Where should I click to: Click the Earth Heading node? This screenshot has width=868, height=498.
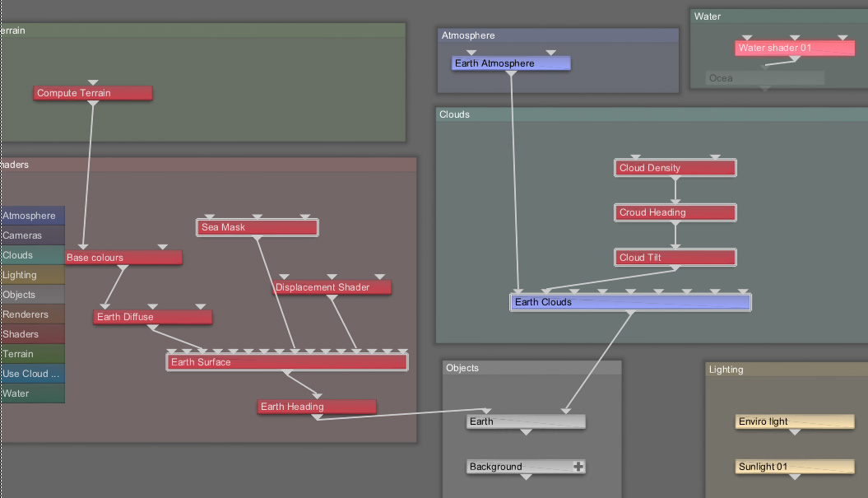tap(316, 407)
